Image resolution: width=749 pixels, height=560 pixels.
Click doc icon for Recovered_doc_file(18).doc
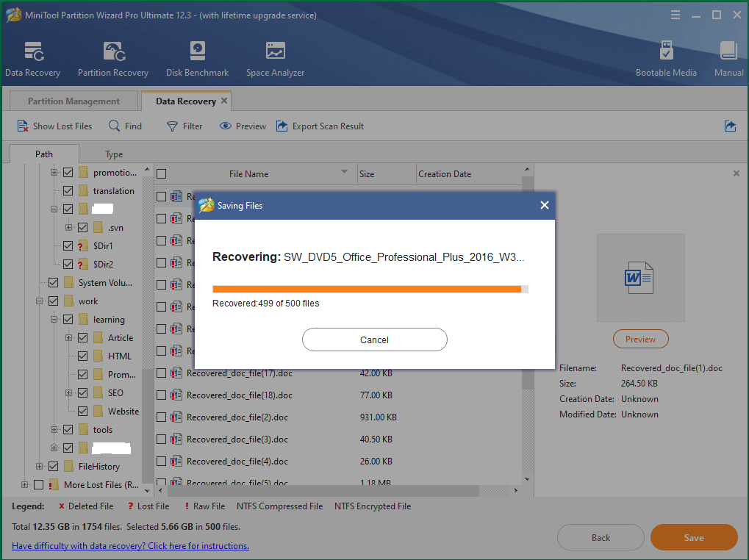click(x=176, y=395)
